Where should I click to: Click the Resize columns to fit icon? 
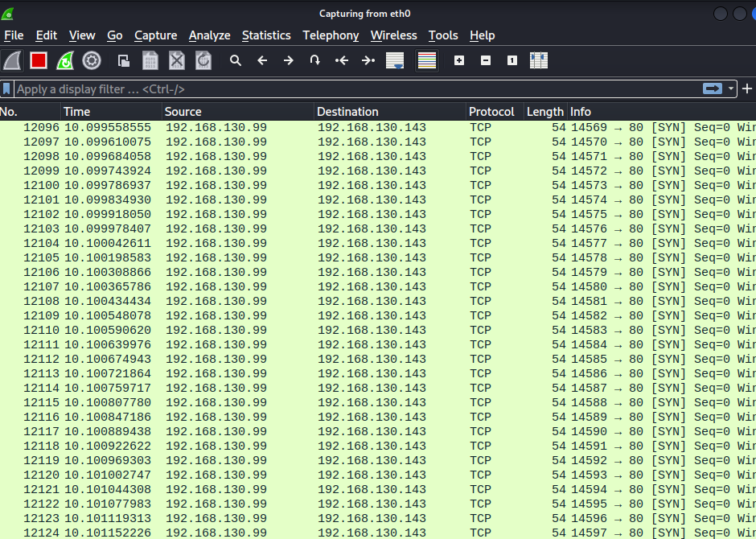click(539, 61)
